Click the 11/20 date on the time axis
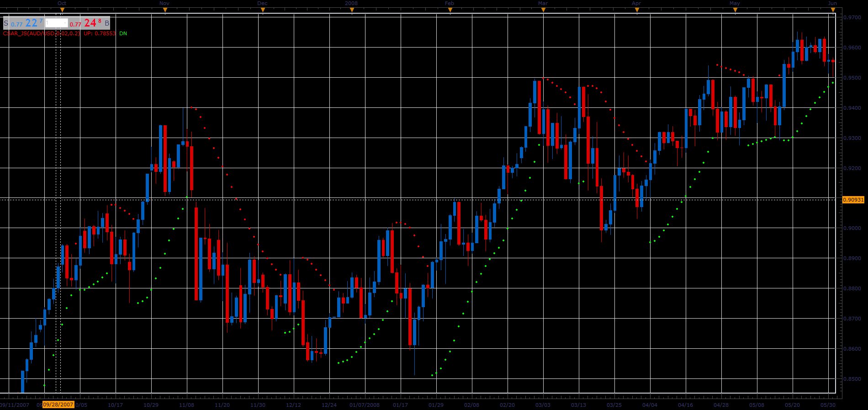 (x=222, y=405)
